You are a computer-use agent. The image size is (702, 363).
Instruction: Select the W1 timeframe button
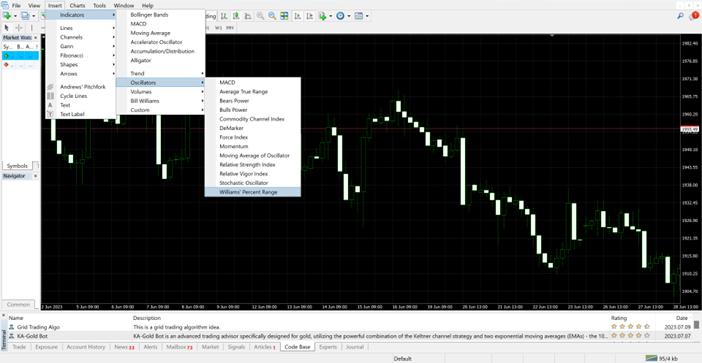coord(218,28)
